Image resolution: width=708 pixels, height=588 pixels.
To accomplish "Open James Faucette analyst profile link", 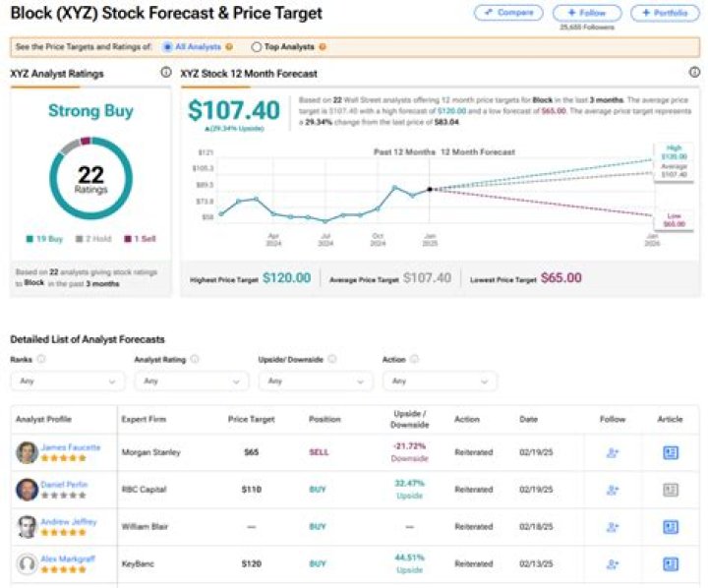I will pyautogui.click(x=71, y=447).
